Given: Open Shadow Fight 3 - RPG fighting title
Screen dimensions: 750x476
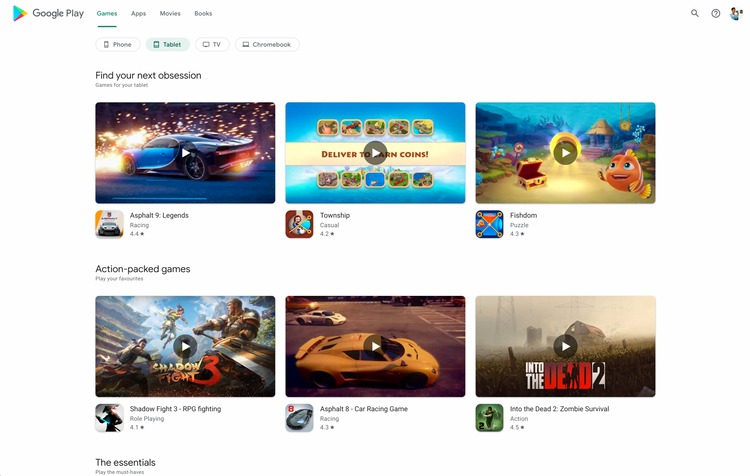Looking at the screenshot, I should [176, 409].
